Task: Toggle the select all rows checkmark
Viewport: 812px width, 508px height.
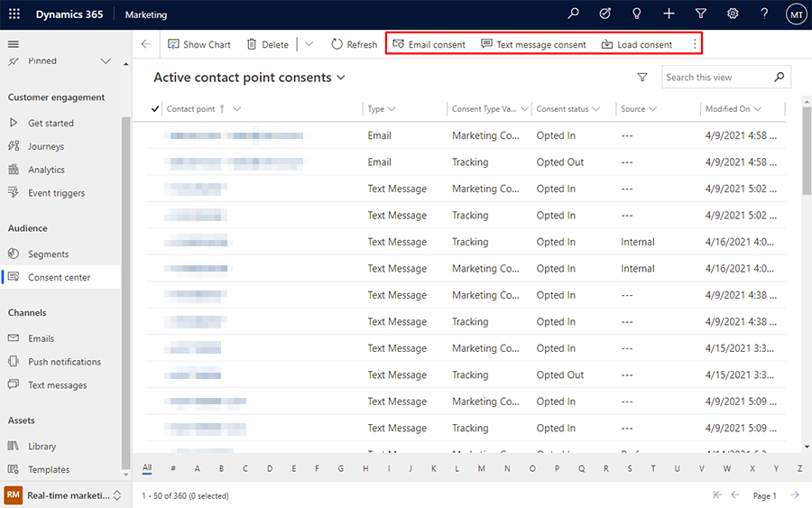Action: (x=155, y=109)
